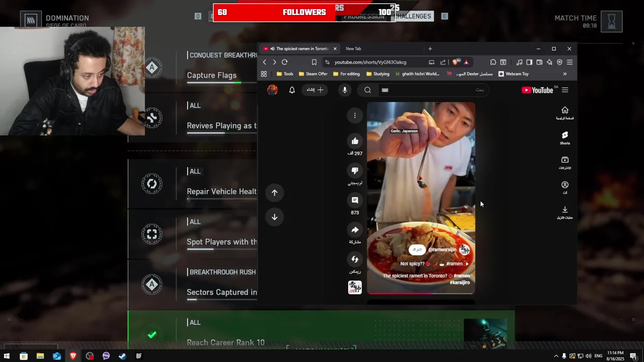Start voice search with the microphone
The height and width of the screenshot is (362, 644).
(345, 90)
